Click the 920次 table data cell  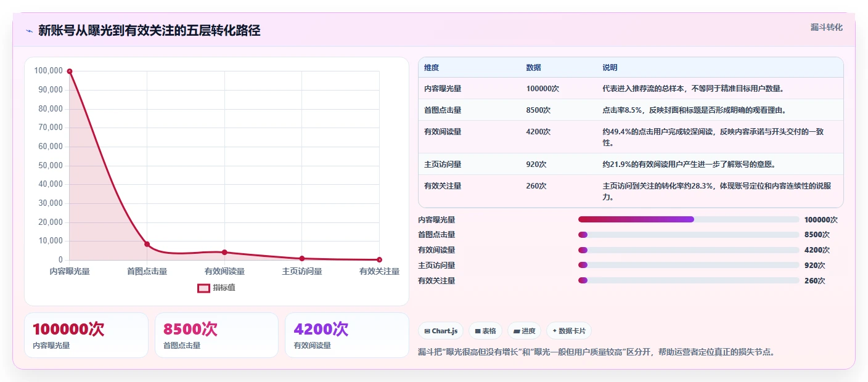coord(559,165)
